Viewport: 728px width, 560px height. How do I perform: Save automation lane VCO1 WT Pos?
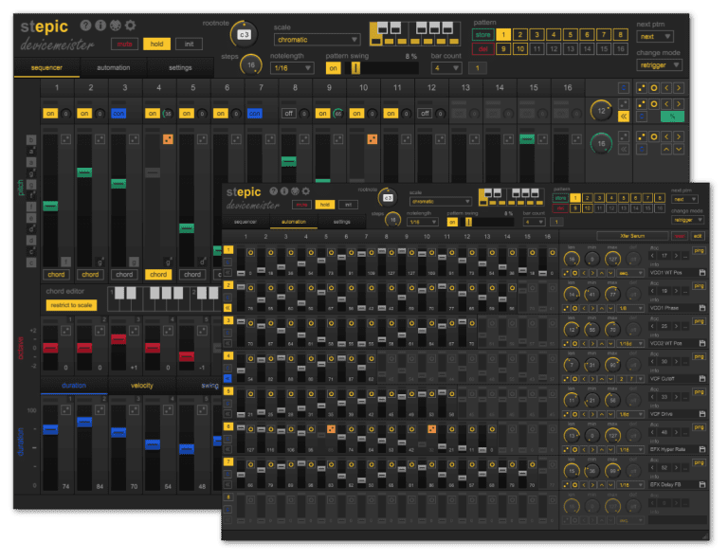coord(702,273)
